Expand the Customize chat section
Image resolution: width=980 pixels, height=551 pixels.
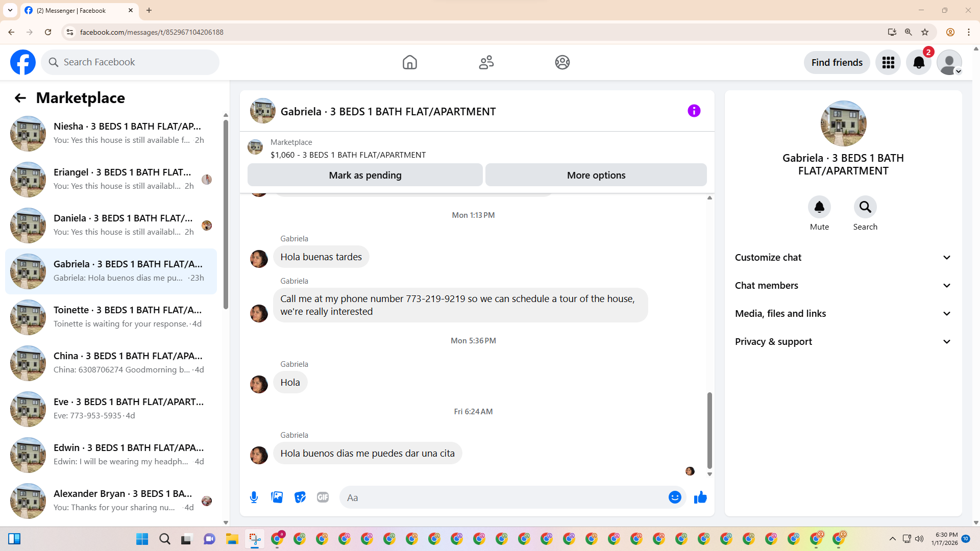tap(843, 258)
